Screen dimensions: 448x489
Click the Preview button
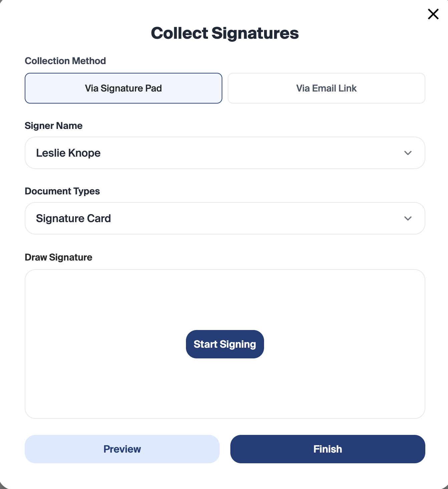(122, 449)
